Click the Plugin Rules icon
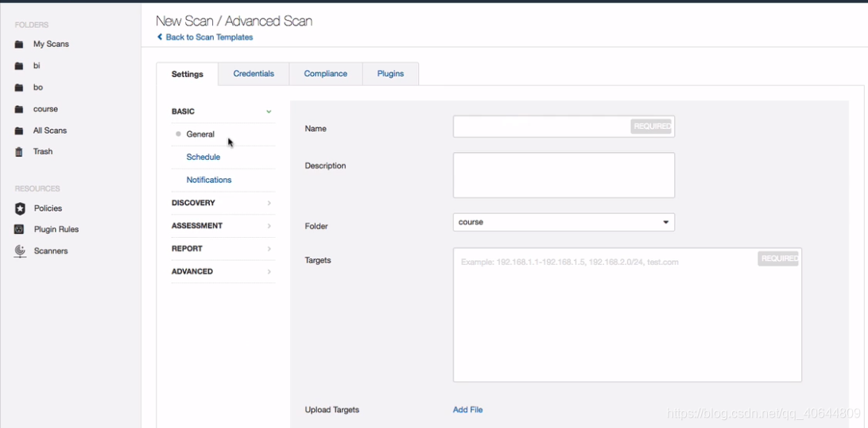 (19, 229)
